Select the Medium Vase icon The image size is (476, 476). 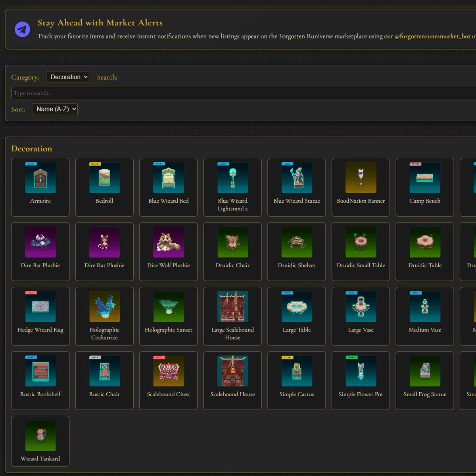click(x=425, y=307)
